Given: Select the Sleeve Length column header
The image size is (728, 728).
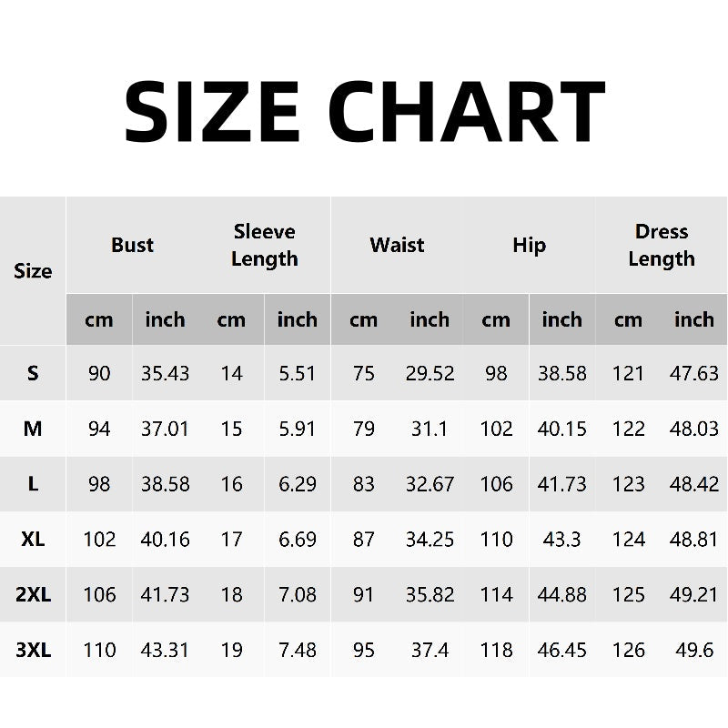Looking at the screenshot, I should [264, 245].
